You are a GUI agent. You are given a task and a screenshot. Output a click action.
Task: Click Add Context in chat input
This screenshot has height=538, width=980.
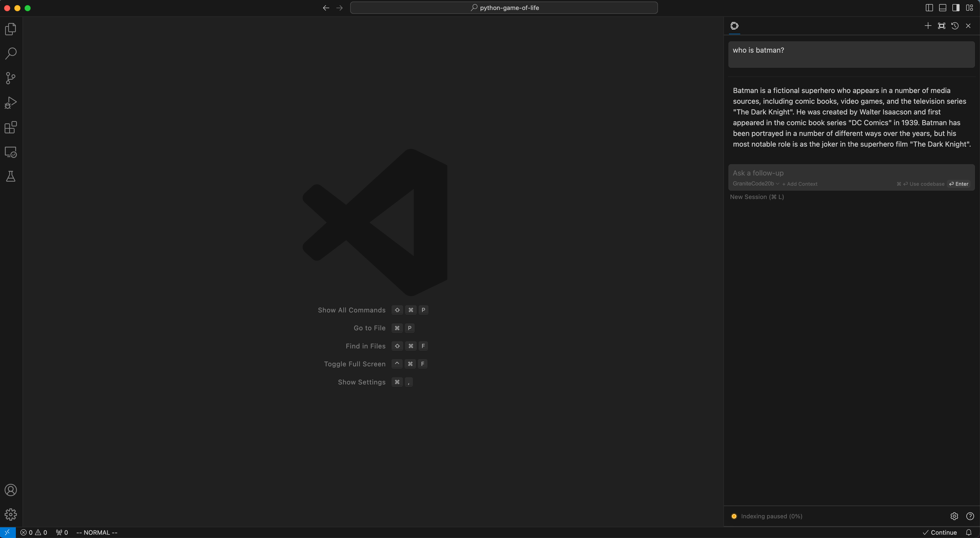(799, 184)
